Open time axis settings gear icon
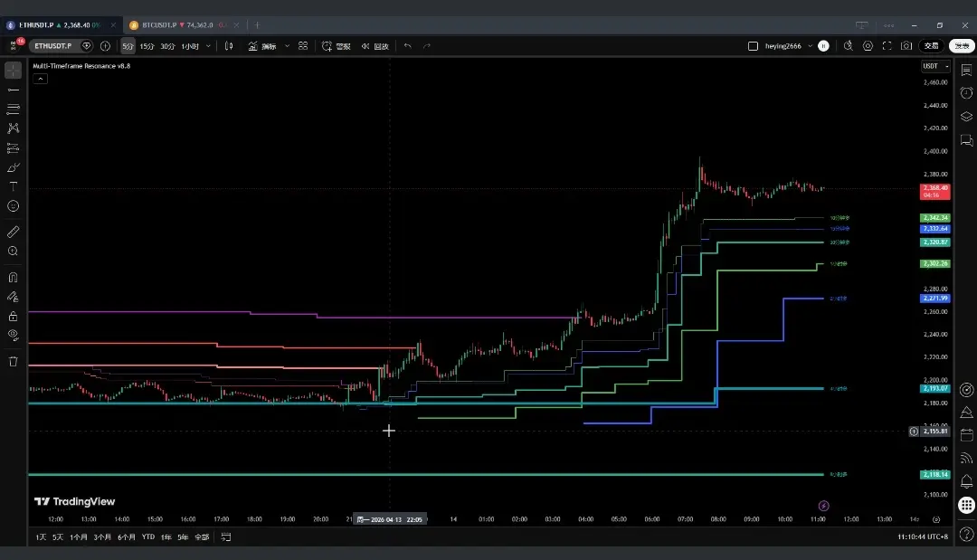The height and width of the screenshot is (560, 977). (x=936, y=519)
